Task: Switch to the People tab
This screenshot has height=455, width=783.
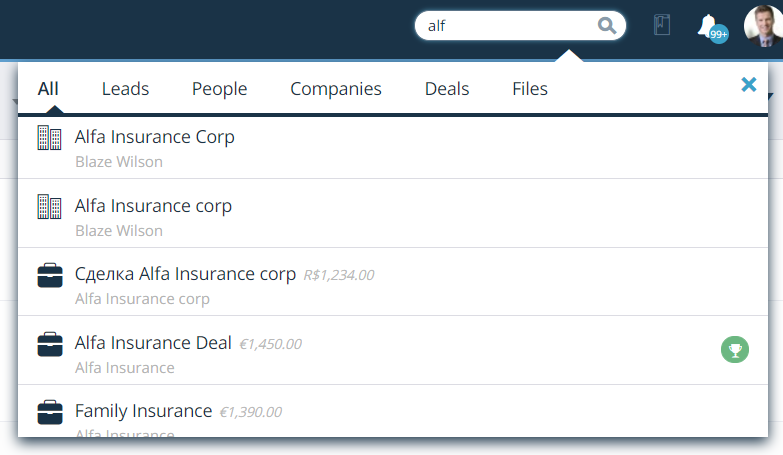Action: point(219,89)
